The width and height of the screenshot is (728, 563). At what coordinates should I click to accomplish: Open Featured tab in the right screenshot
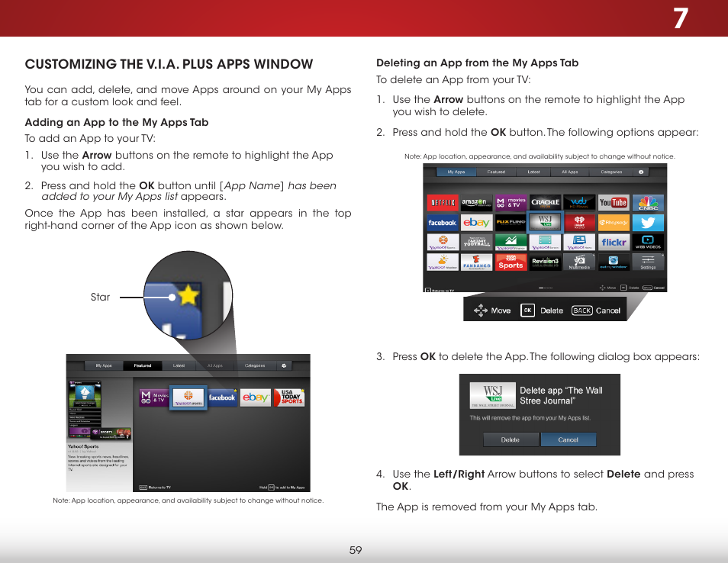(x=496, y=172)
